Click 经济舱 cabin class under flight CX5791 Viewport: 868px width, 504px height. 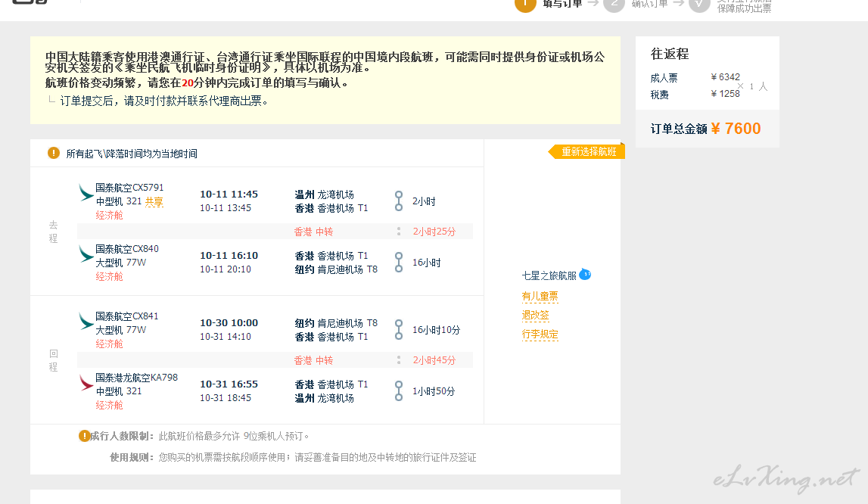109,216
